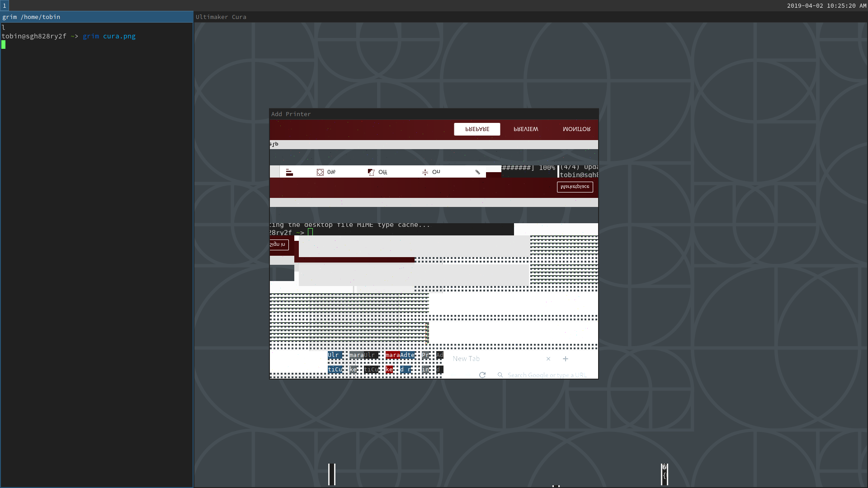This screenshot has width=868, height=488.
Task: Open a new browser tab with the plus icon
Action: pos(565,359)
